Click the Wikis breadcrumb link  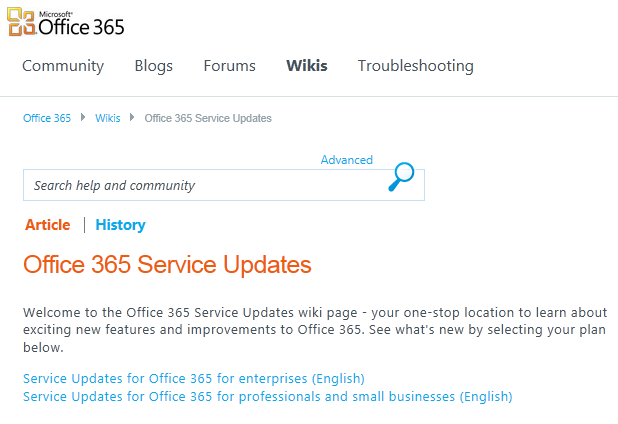tap(107, 118)
